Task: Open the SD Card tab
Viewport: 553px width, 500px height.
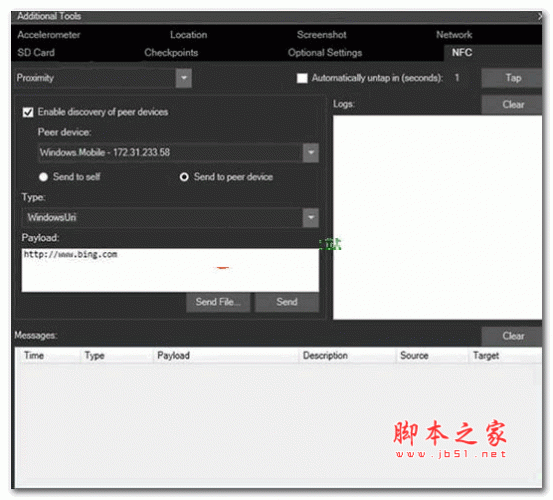Action: tap(36, 53)
